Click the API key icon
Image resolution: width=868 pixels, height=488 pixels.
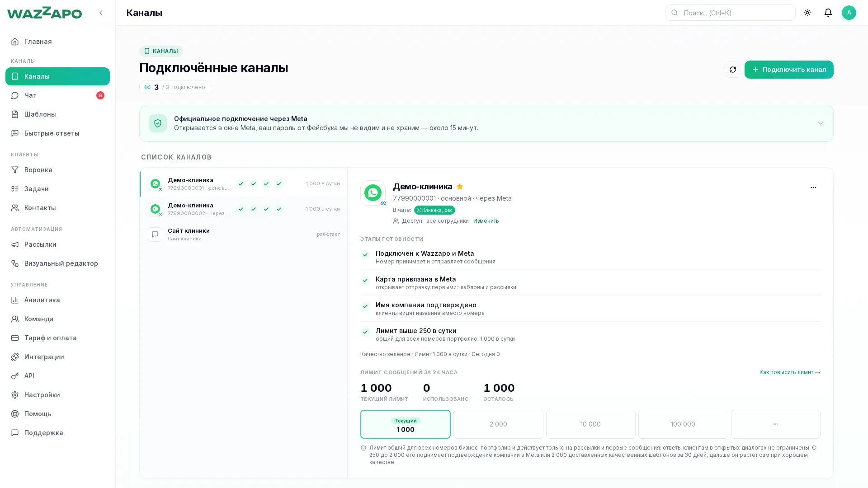[x=15, y=376]
